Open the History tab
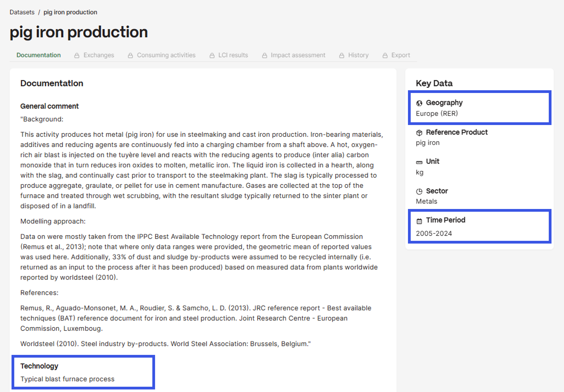Viewport: 564px width, 392px height. (358, 55)
